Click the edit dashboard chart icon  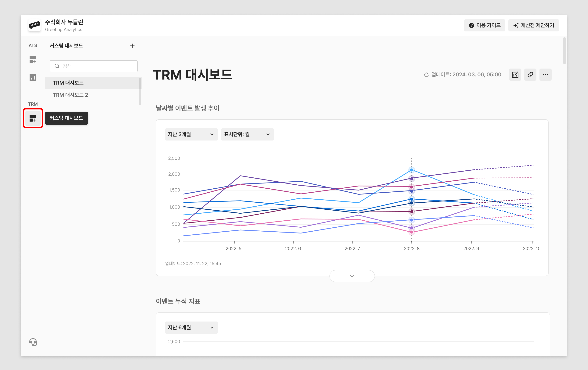515,75
